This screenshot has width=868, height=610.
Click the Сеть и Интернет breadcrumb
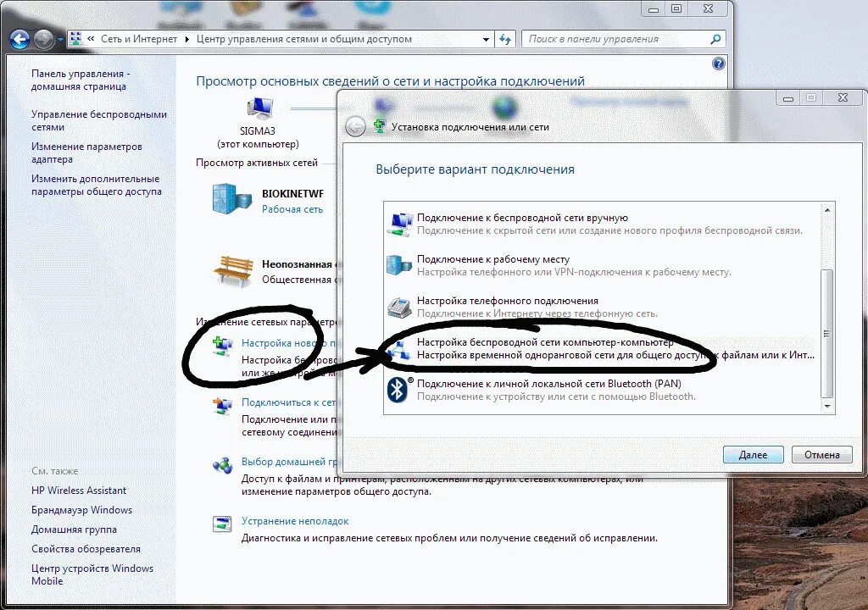click(x=139, y=39)
